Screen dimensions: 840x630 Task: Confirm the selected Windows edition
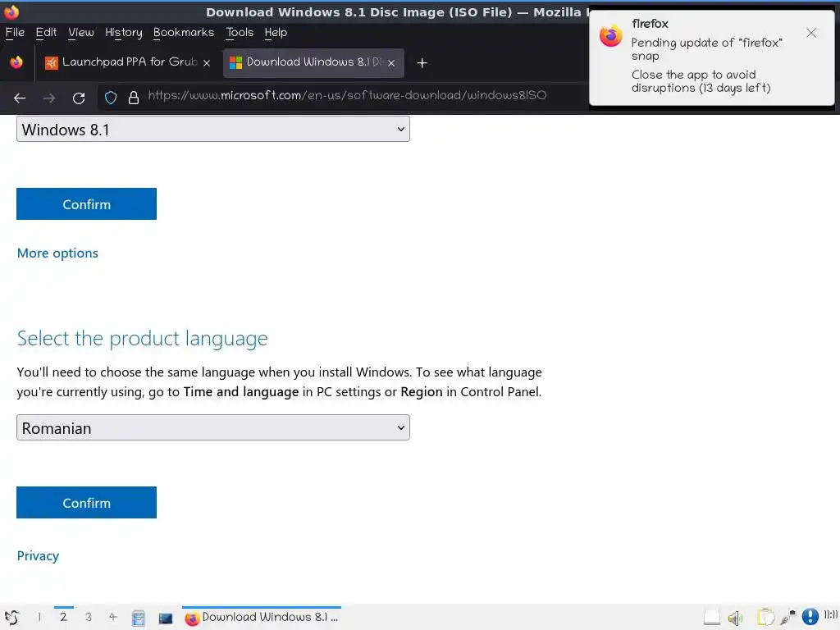pyautogui.click(x=86, y=204)
